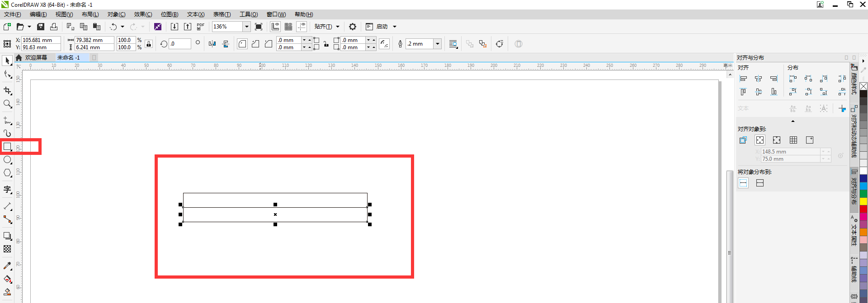The image size is (868, 303).
Task: Pick the Crop tool
Action: tap(7, 91)
